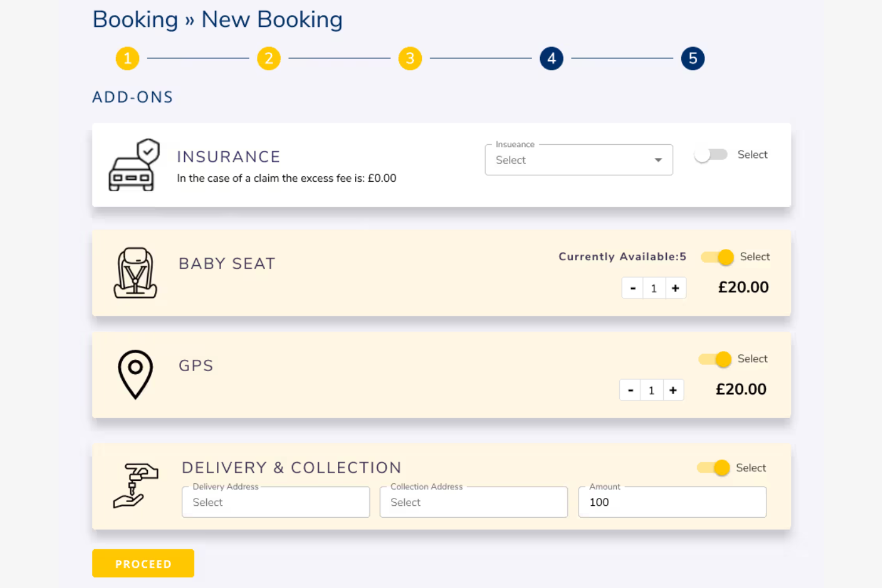Click step 5 circle in the progress bar
The width and height of the screenshot is (882, 588).
pos(692,58)
